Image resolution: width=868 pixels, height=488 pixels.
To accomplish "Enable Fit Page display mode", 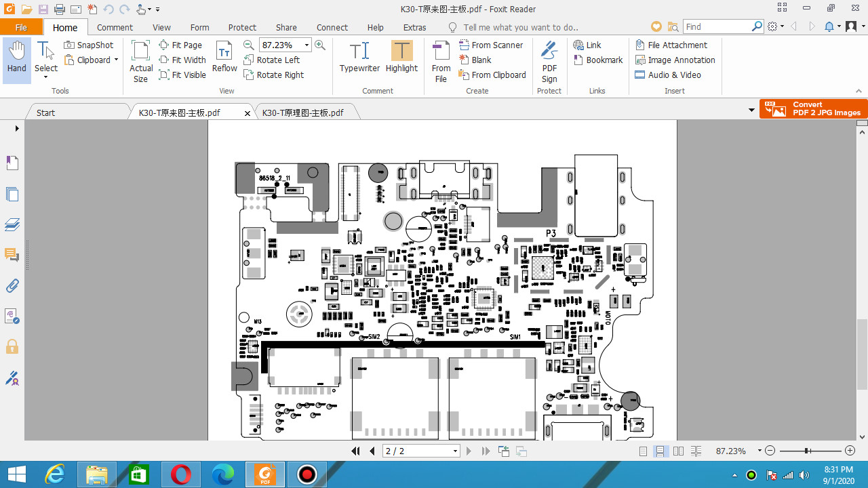I will [x=180, y=45].
